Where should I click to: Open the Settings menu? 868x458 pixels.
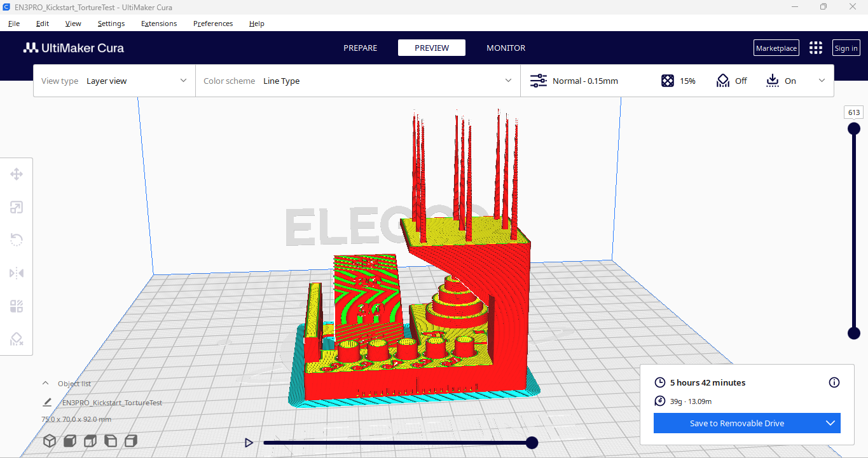[x=111, y=24]
